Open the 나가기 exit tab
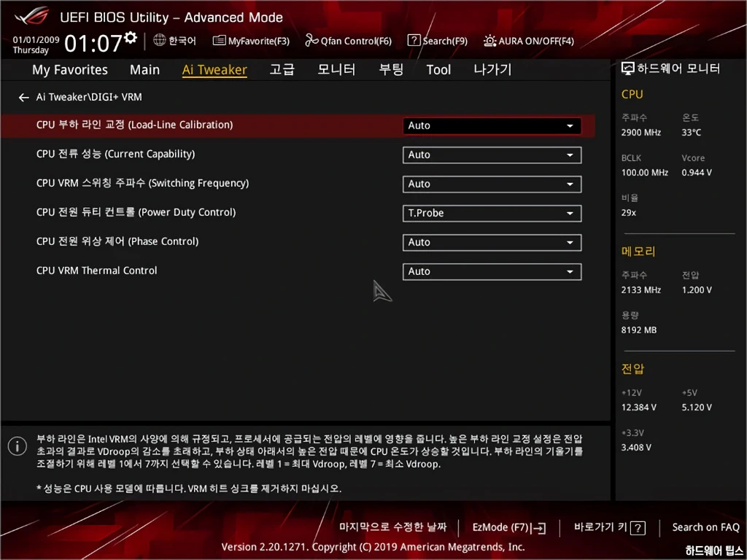 tap(492, 69)
